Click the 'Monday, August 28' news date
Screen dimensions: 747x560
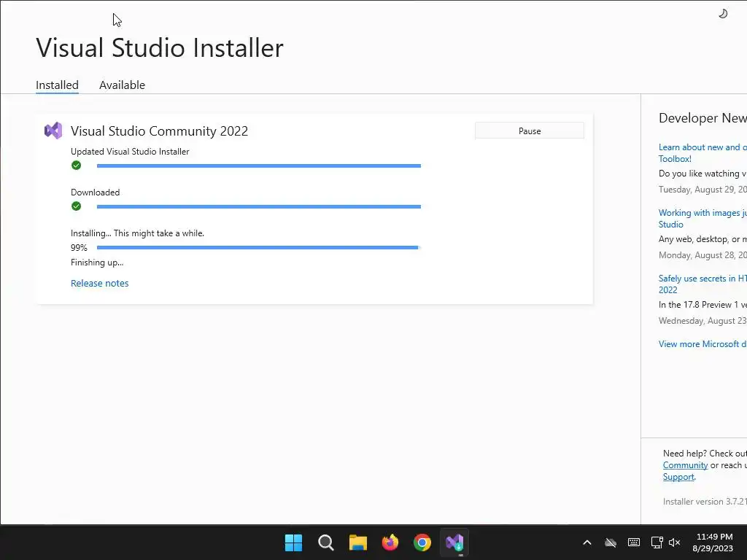[x=703, y=255]
